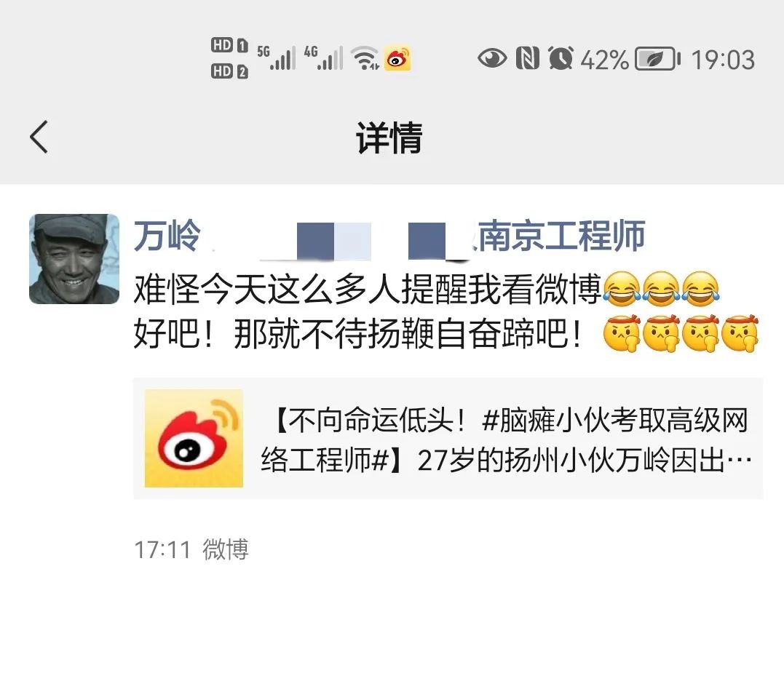Tap the 5G signal strength bars
This screenshot has height=673, width=784.
click(276, 57)
